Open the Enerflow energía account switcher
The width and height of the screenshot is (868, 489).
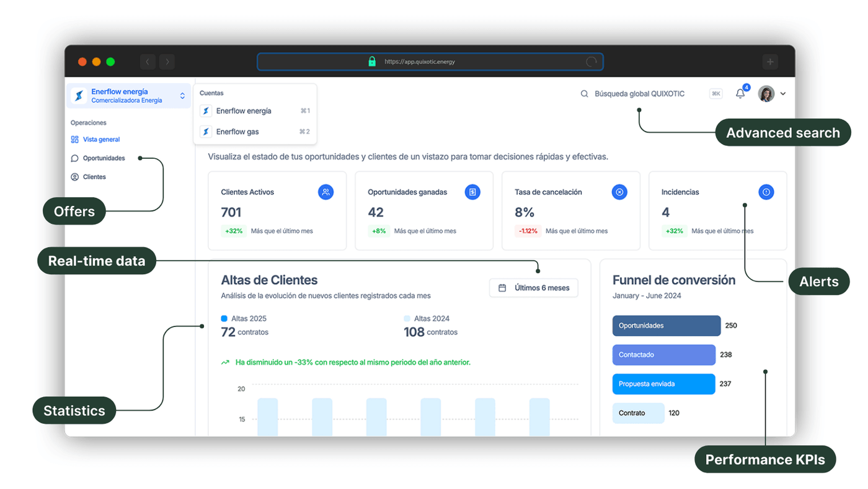(129, 96)
